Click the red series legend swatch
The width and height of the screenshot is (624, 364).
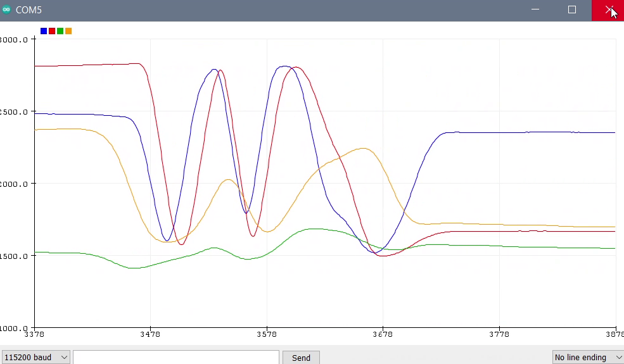[52, 31]
